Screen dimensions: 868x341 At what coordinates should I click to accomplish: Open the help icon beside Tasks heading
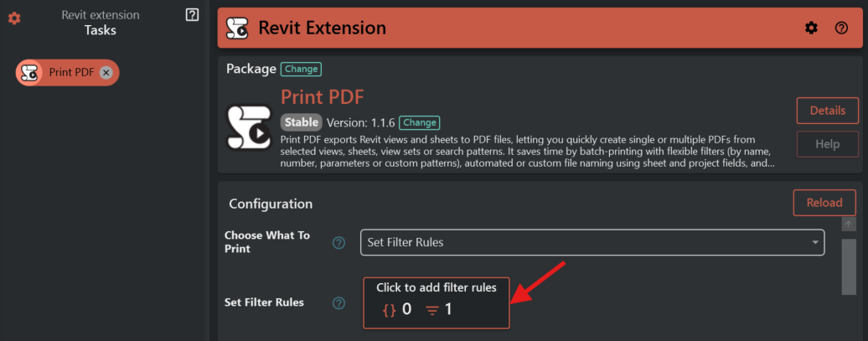(192, 15)
